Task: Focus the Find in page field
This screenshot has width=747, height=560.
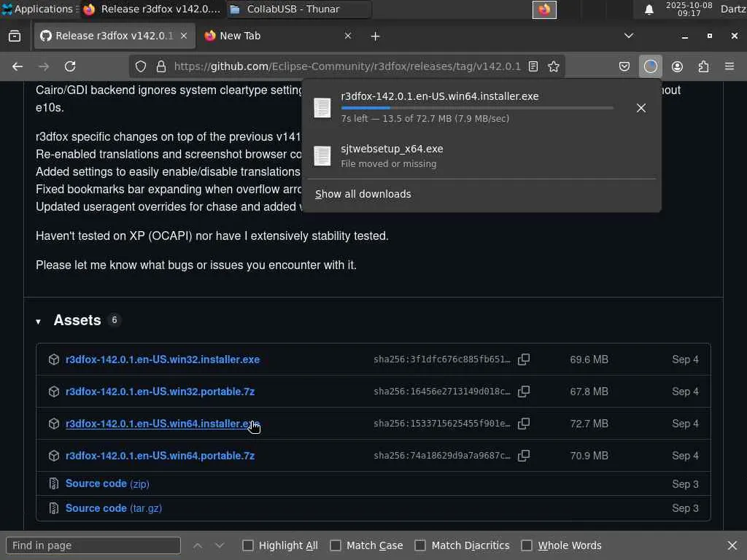Action: 93,545
